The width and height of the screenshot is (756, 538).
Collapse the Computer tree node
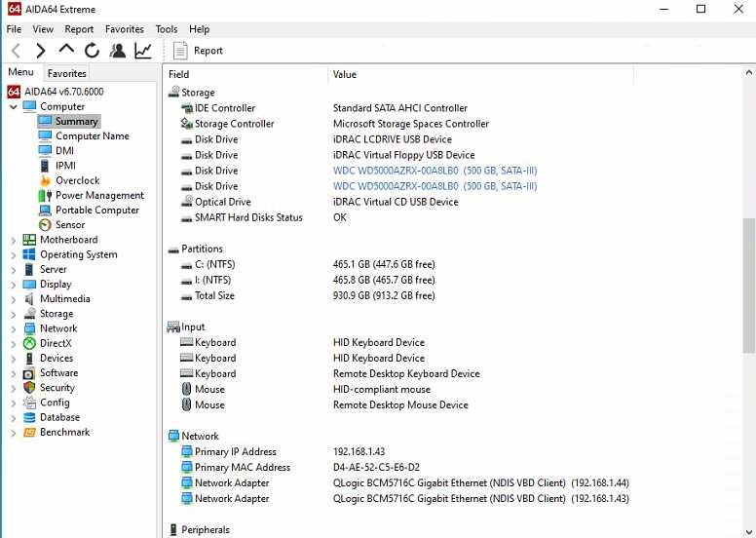coord(14,106)
